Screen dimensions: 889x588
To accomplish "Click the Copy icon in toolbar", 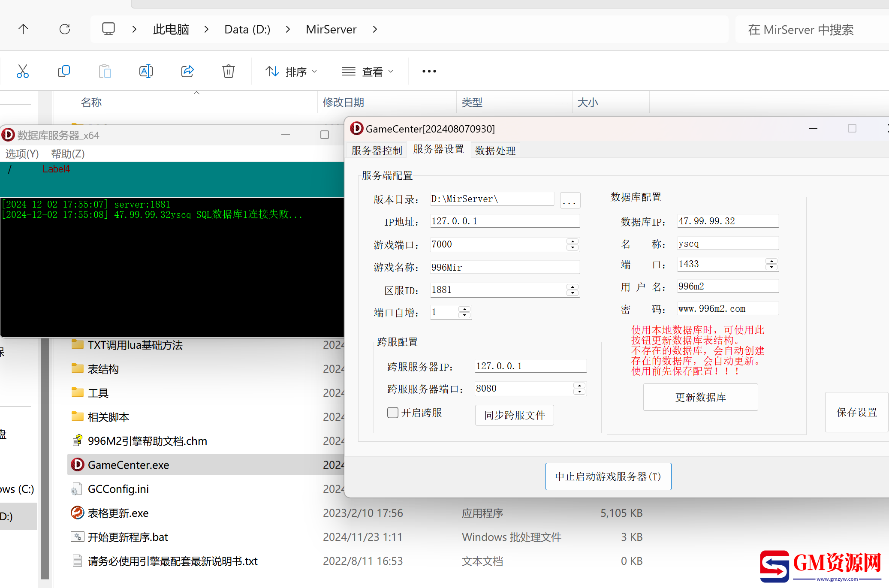I will point(63,71).
